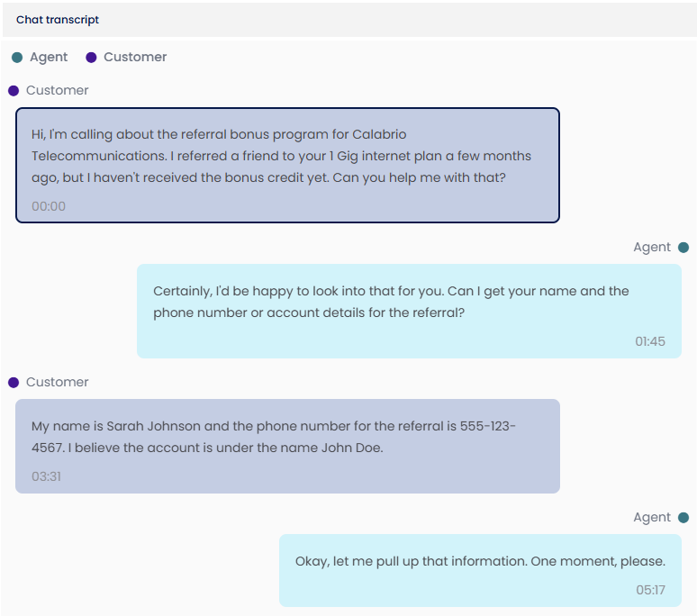
Task: Select the Chat transcript header title
Action: click(58, 20)
